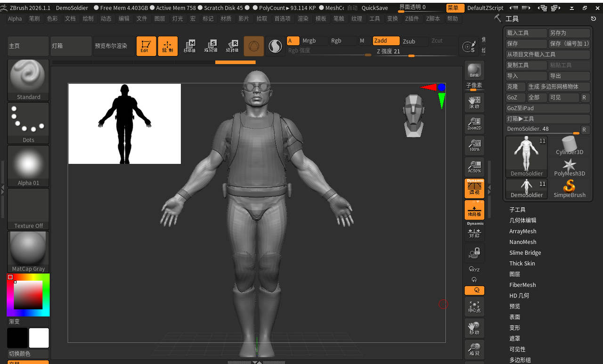Screen dimensions: 603x364
Task: Open the Z插件 menu
Action: pyautogui.click(x=412, y=18)
